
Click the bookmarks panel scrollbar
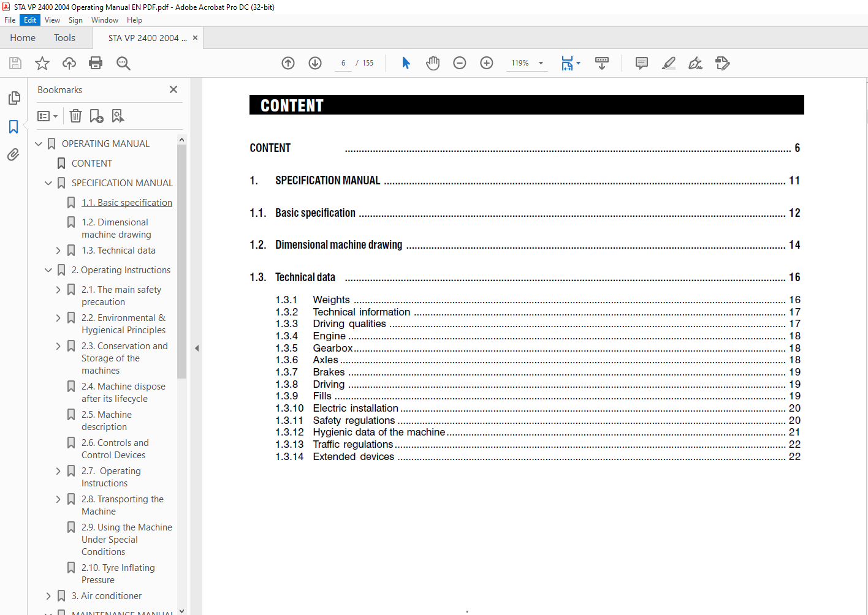(181, 260)
